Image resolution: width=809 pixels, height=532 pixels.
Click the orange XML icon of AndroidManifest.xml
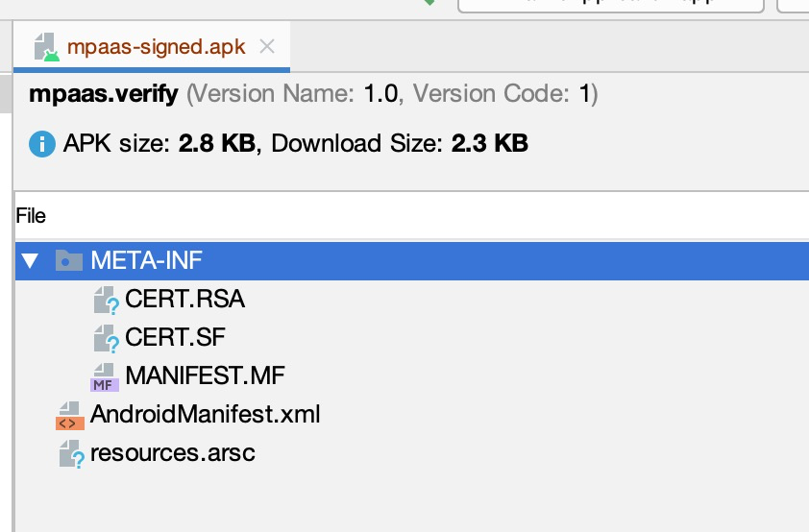[x=70, y=416]
